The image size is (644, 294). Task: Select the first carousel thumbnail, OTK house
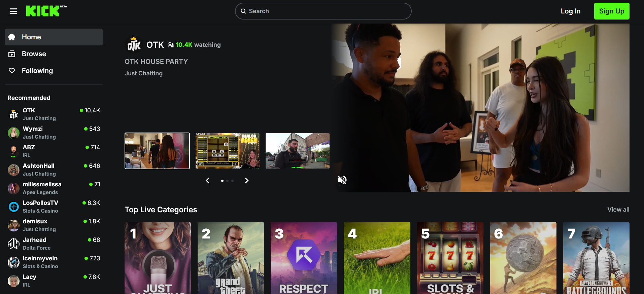click(157, 151)
